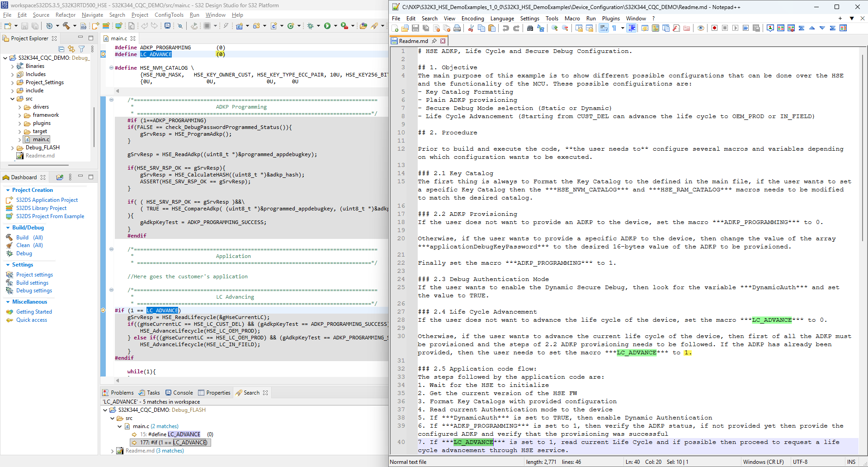Click the Show All Characters pilcrow icon

pyautogui.click(x=614, y=28)
